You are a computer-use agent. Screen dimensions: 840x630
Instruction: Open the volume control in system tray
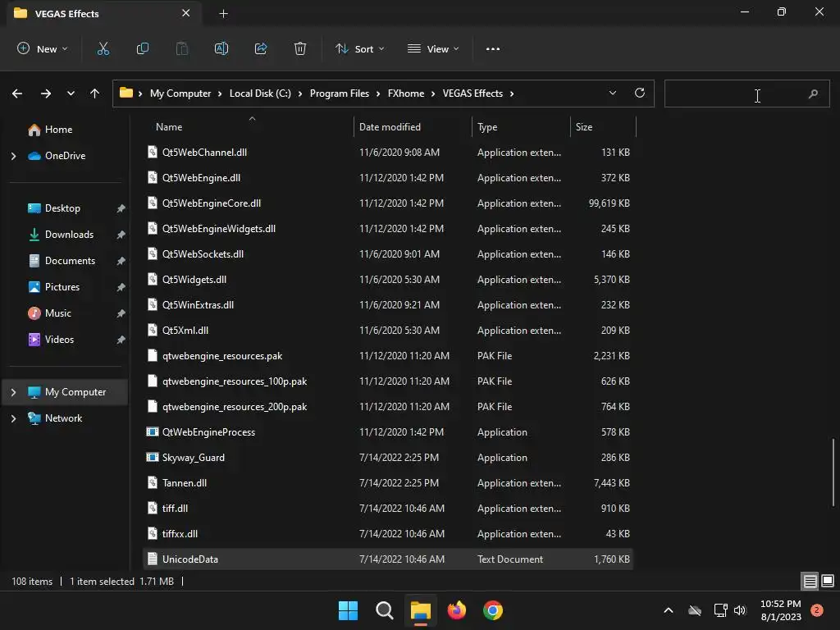[740, 610]
